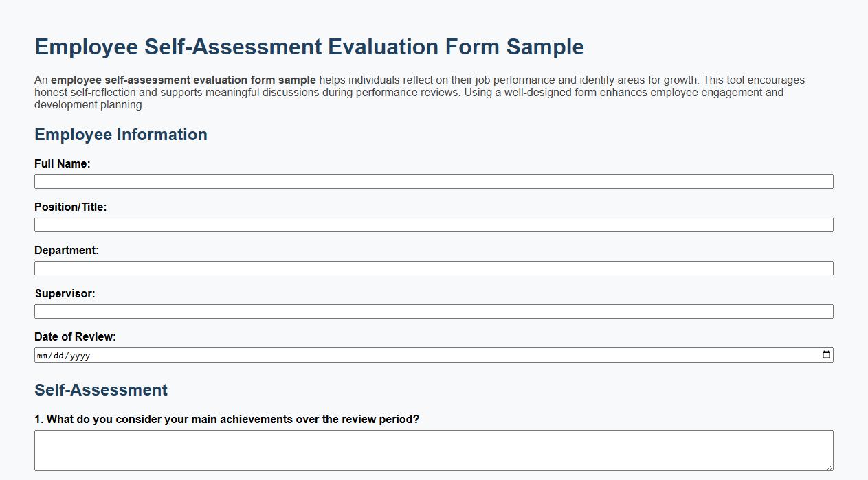Click the Self-Assessment section heading
This screenshot has width=868, height=480.
point(100,389)
